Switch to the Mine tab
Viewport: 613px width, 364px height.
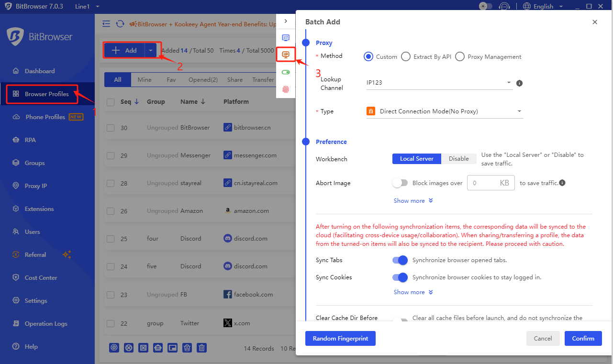pyautogui.click(x=145, y=80)
